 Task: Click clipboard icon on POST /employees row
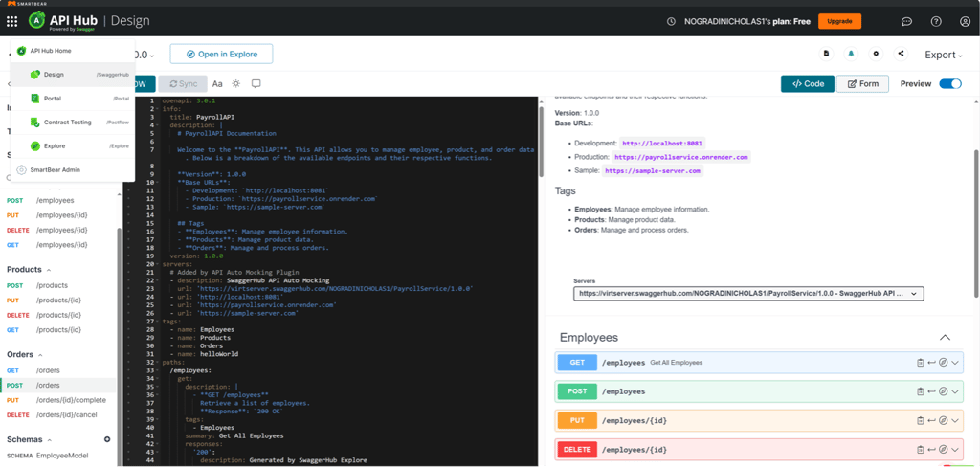click(x=920, y=391)
